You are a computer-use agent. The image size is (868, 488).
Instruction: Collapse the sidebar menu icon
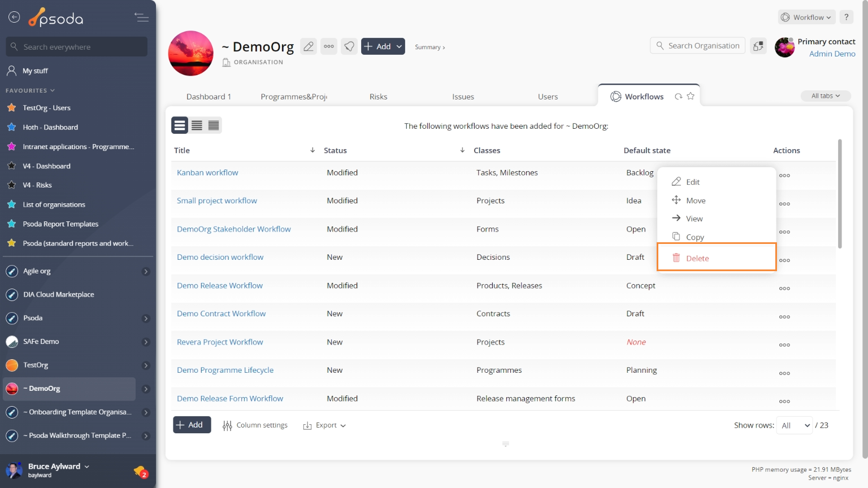point(141,18)
